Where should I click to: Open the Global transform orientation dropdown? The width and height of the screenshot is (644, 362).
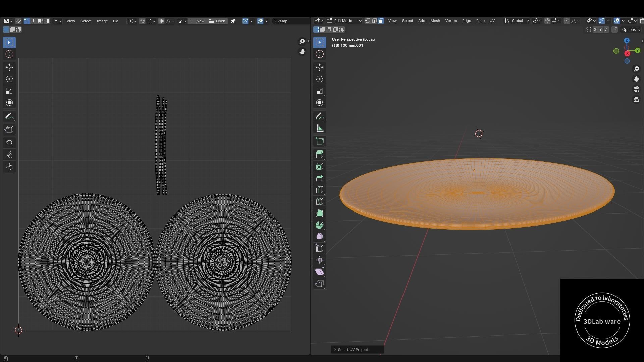pyautogui.click(x=517, y=21)
